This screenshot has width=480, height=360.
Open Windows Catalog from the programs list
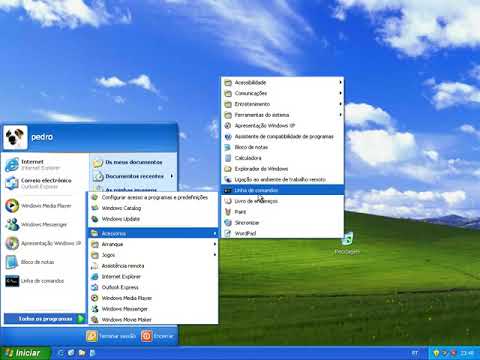click(153, 208)
